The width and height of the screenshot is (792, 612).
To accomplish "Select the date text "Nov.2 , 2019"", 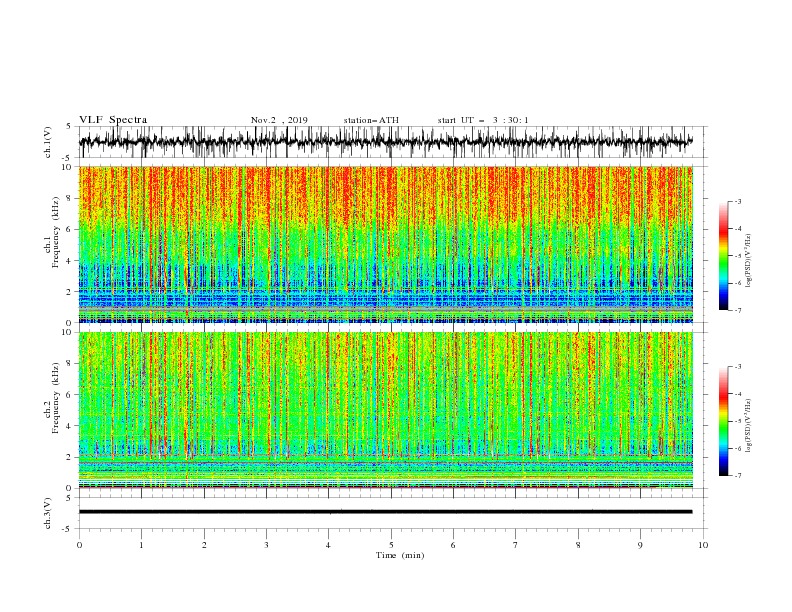I will 279,120.
